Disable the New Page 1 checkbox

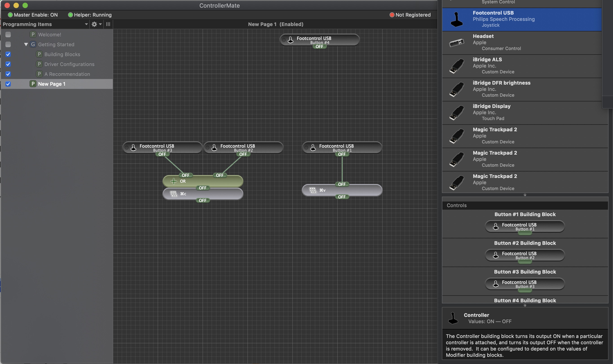[x=8, y=84]
